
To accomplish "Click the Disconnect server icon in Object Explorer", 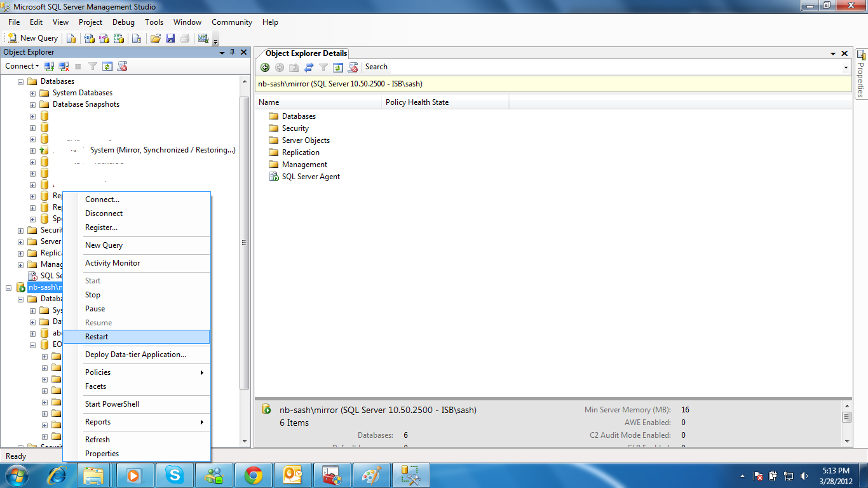I will (x=63, y=66).
